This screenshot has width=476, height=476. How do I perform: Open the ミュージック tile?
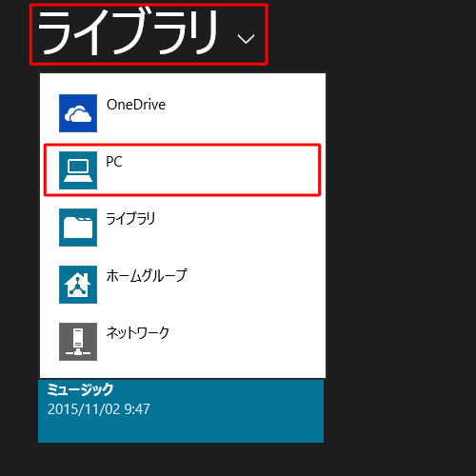click(x=181, y=410)
